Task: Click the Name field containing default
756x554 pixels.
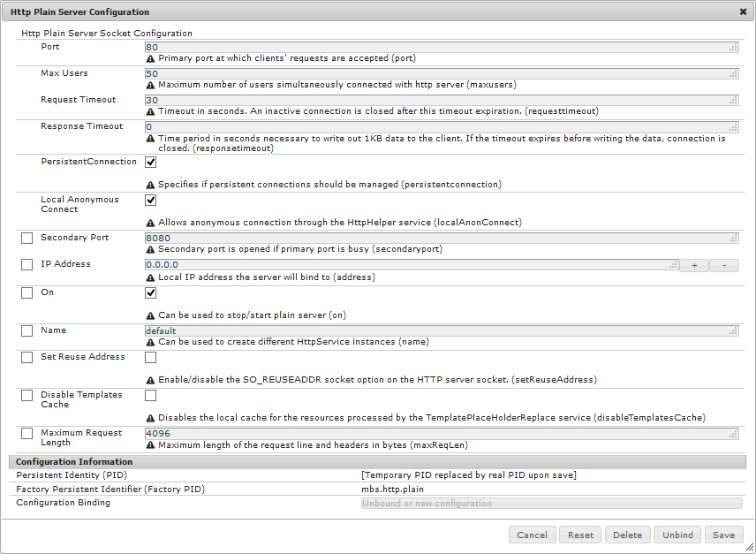Action: (441, 330)
